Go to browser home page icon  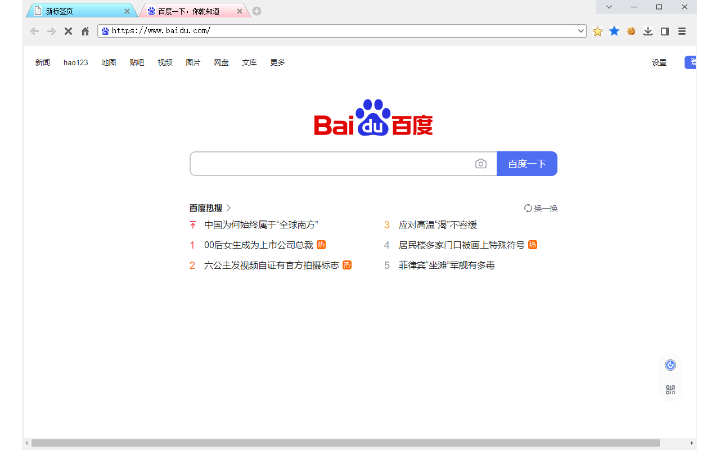85,31
